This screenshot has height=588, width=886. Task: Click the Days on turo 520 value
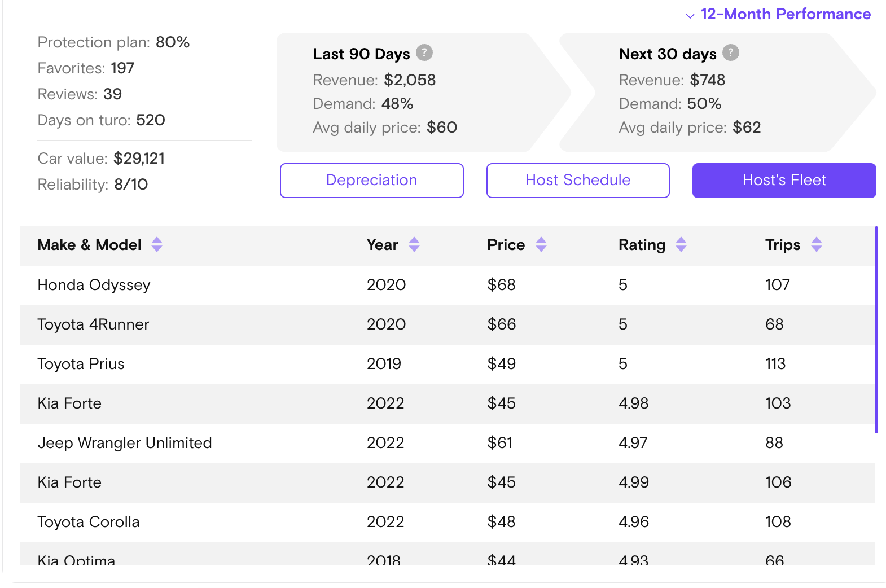coord(151,120)
